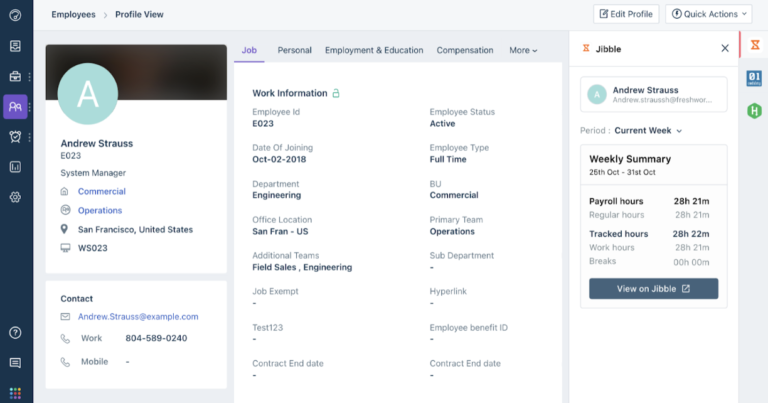Image resolution: width=768 pixels, height=403 pixels.
Task: Click the lock icon next to Work Information
Action: [336, 93]
